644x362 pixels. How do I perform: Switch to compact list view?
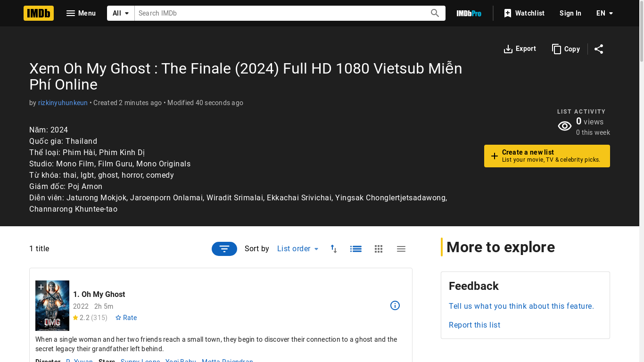(x=401, y=249)
